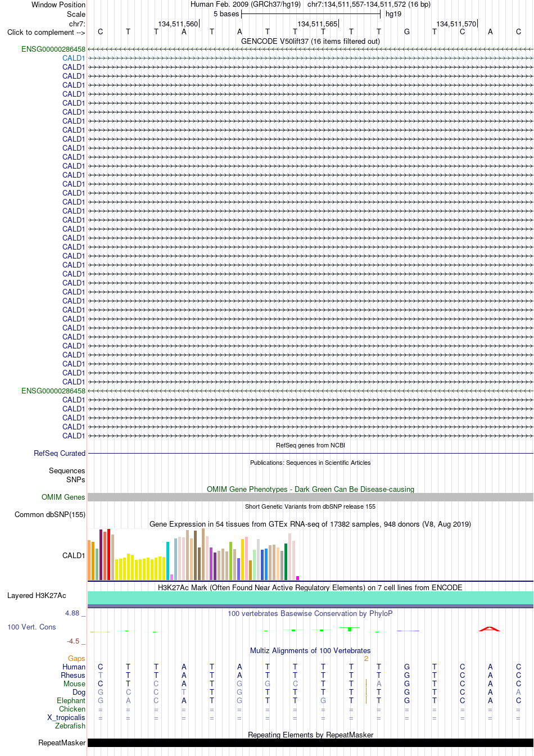Image resolution: width=534 pixels, height=756 pixels.
Task: Click 'RefSeq genes from NCBI' track title
Action: coord(310,445)
